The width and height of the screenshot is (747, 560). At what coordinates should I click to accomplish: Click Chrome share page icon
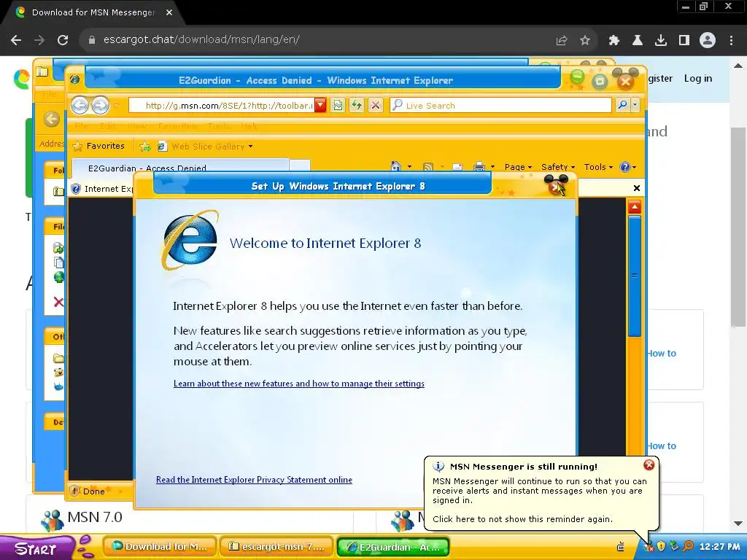tap(562, 40)
